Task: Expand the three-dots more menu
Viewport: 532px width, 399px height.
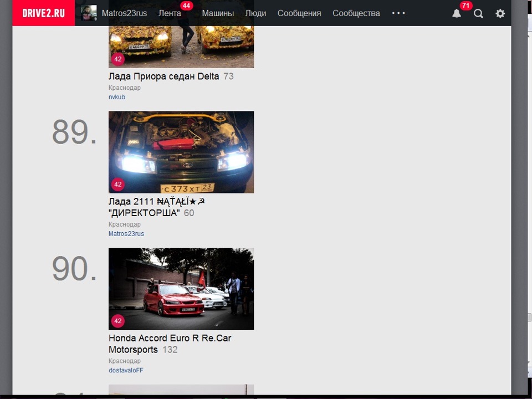Action: pyautogui.click(x=398, y=13)
